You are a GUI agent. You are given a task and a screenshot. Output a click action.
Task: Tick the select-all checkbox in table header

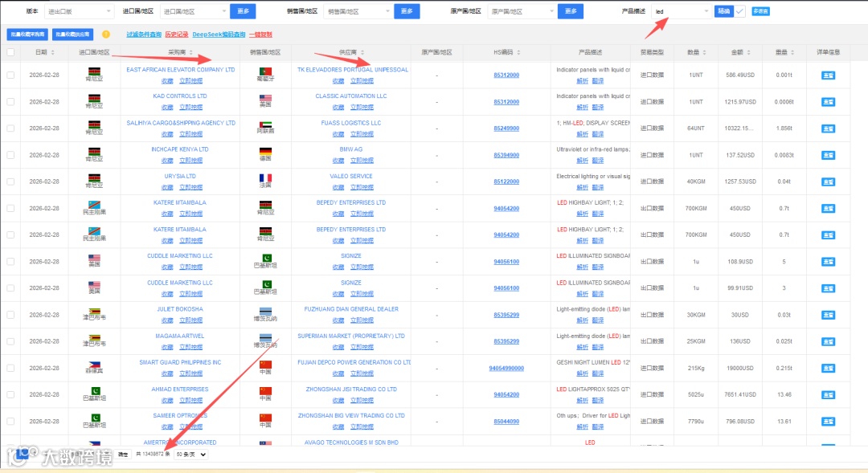10,52
